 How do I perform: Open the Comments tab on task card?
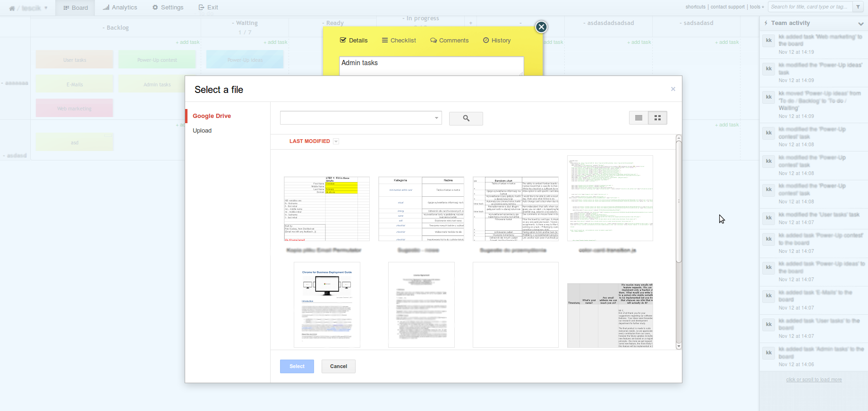pos(449,41)
